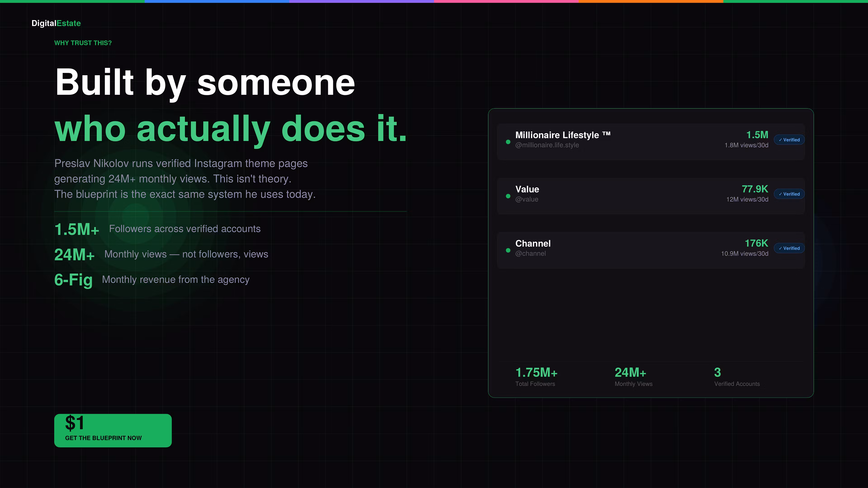Click Verified badge on Channel row

[x=789, y=248]
